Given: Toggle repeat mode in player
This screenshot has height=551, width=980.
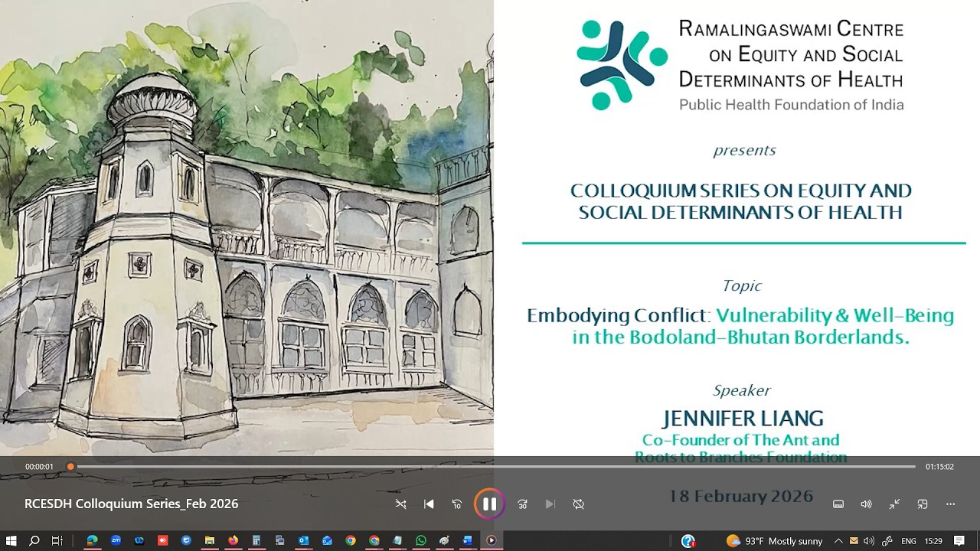Looking at the screenshot, I should pos(579,504).
